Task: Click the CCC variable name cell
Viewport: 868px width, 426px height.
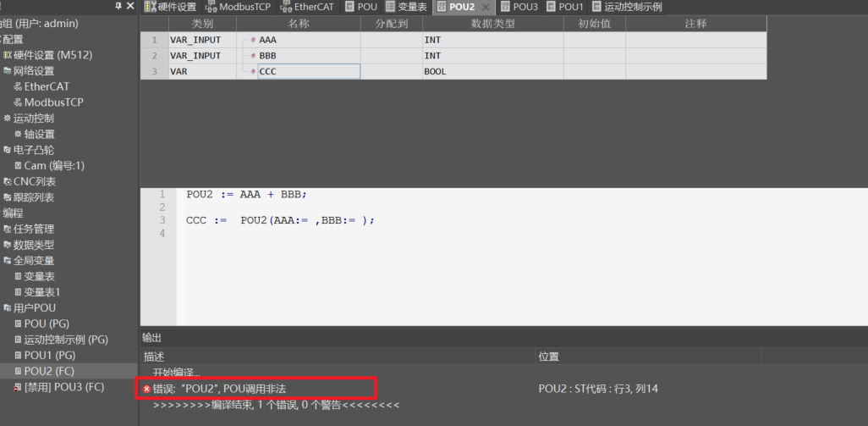Action: (309, 72)
